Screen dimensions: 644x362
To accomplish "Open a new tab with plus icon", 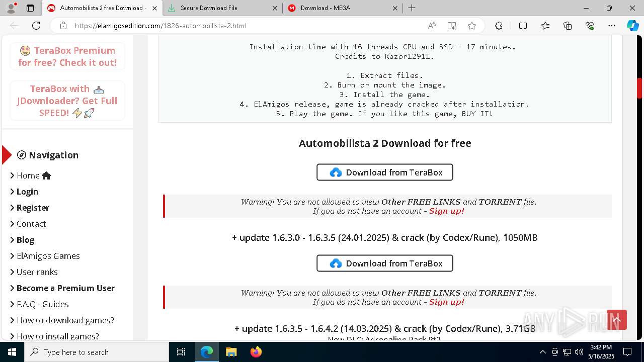I will click(412, 8).
